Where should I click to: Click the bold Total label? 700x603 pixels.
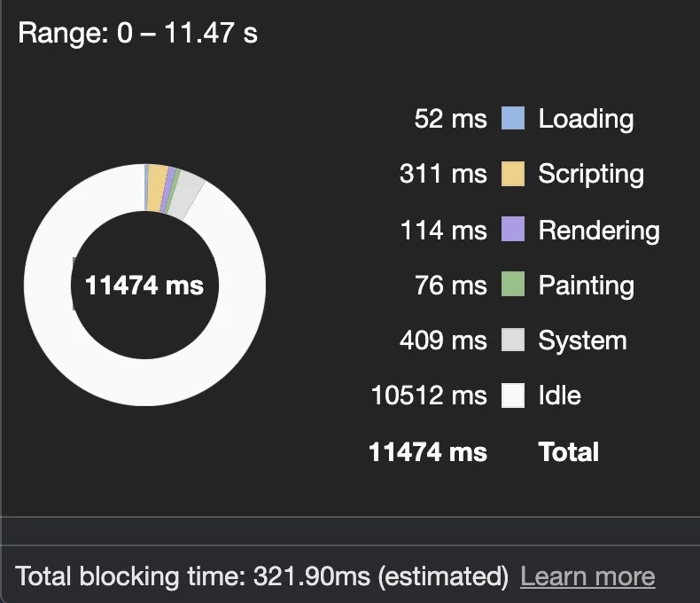point(569,451)
